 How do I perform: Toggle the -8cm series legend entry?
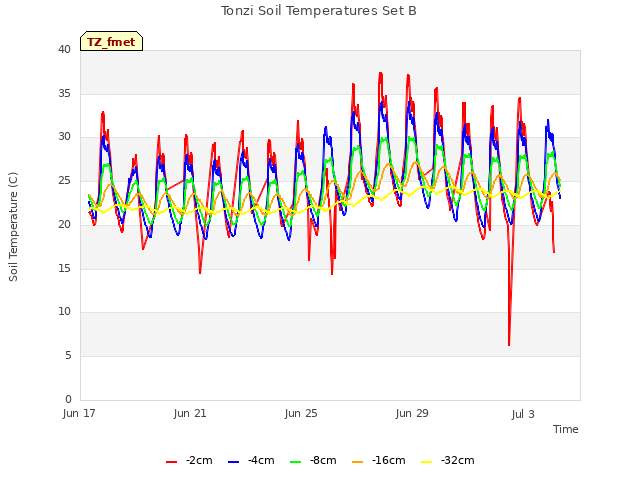coord(313,460)
